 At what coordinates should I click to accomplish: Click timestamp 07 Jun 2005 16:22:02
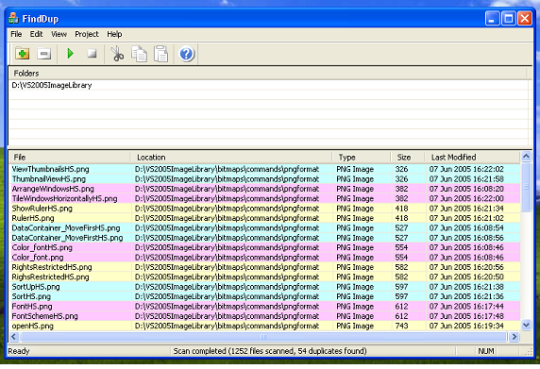[x=466, y=169]
